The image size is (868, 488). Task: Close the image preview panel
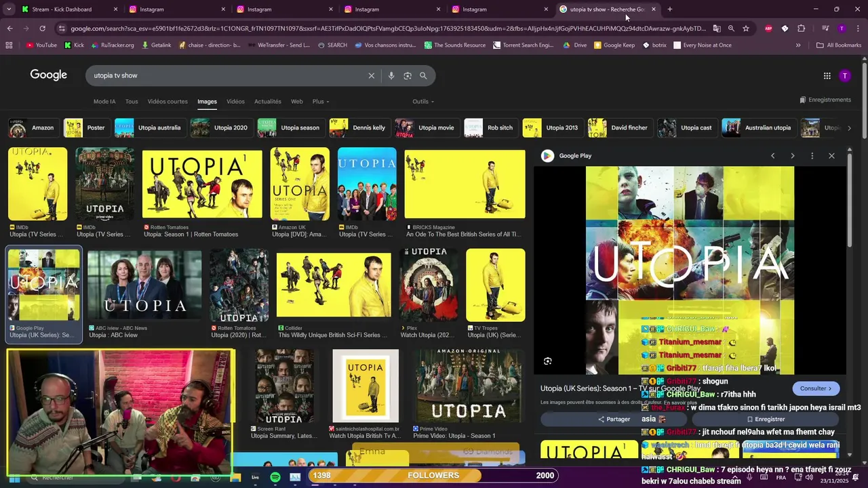831,156
